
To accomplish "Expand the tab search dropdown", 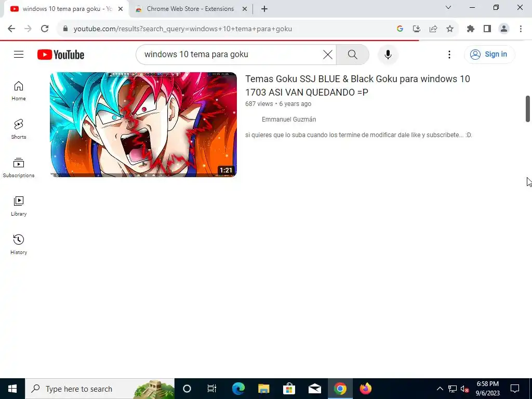I will coord(448,7).
